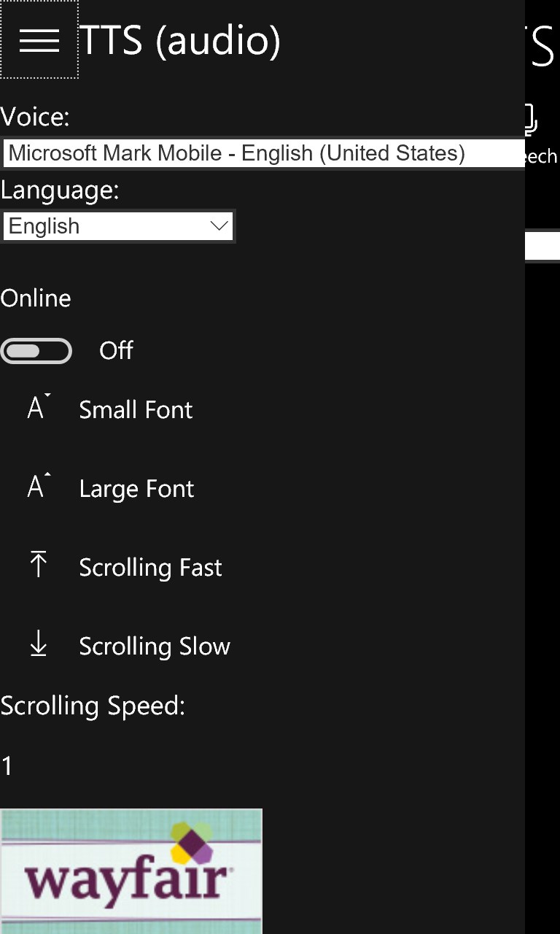This screenshot has height=934, width=560.
Task: Click the Scrolling Fast up-arrow icon
Action: click(x=39, y=565)
